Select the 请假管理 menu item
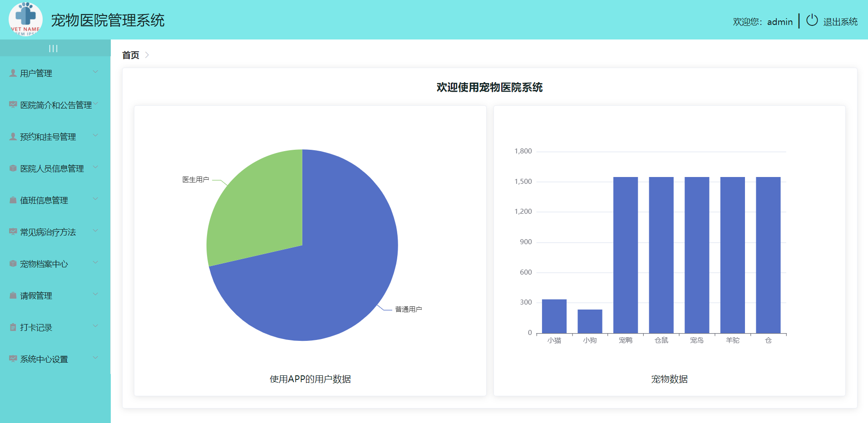Viewport: 868px width, 423px height. (37, 295)
